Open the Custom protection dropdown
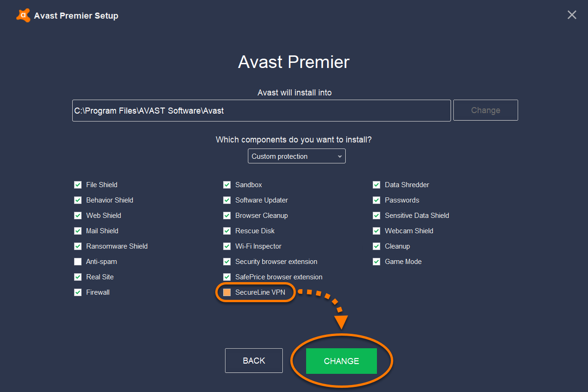Image resolution: width=588 pixels, height=392 pixels. [297, 156]
